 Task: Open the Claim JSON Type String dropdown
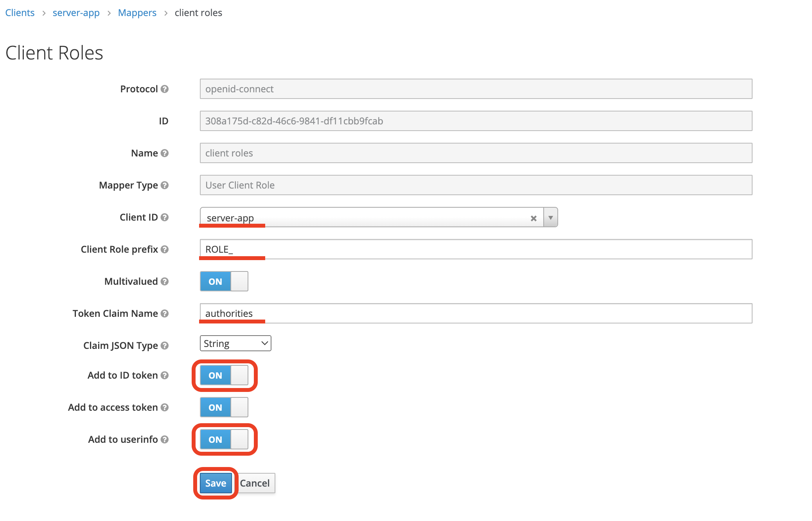pos(235,343)
